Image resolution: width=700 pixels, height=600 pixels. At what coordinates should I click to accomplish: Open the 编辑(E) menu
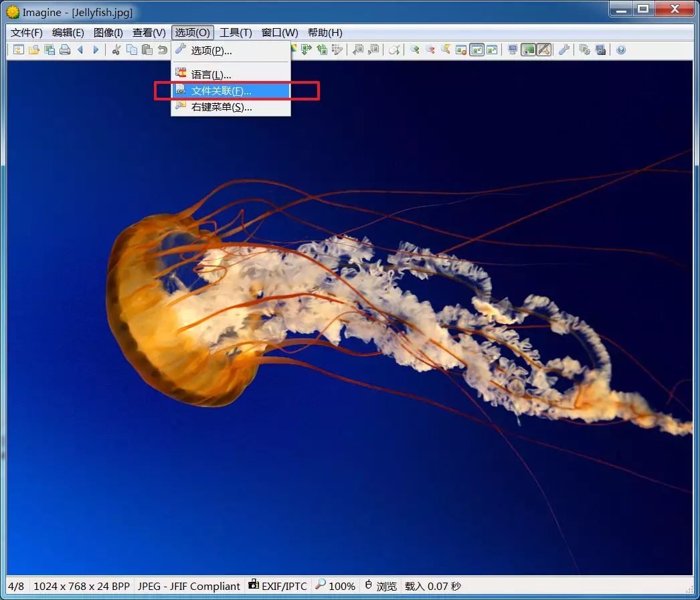coord(68,33)
